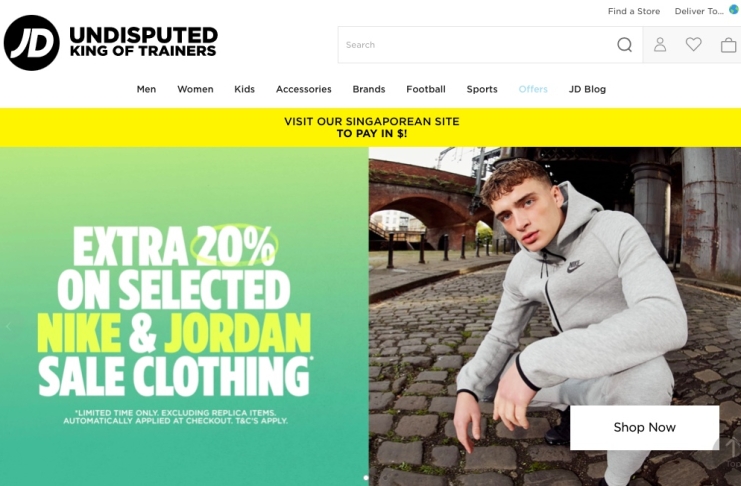
Task: Click the search magnifier icon
Action: tap(624, 45)
